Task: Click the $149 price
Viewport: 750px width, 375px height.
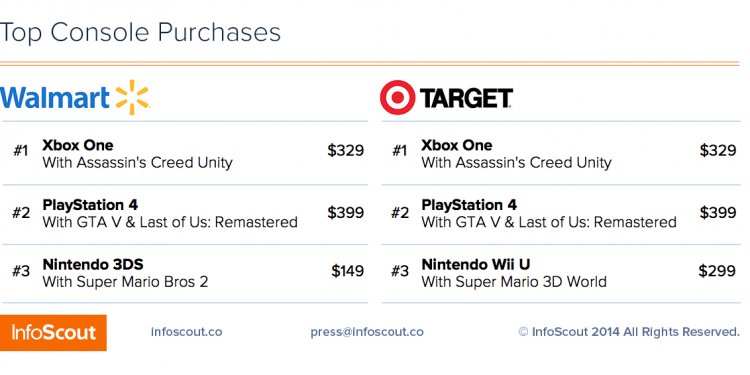Action: [x=348, y=271]
